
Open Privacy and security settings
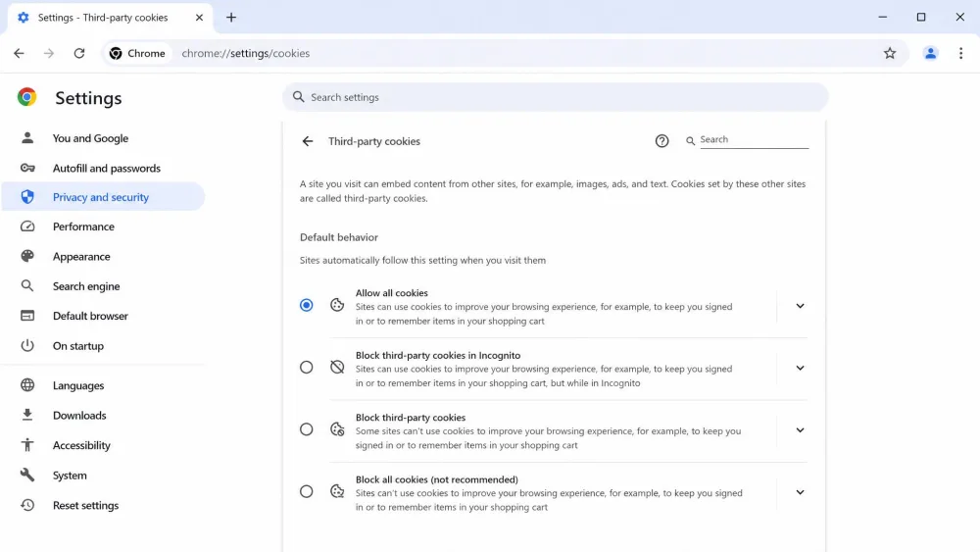coord(104,197)
